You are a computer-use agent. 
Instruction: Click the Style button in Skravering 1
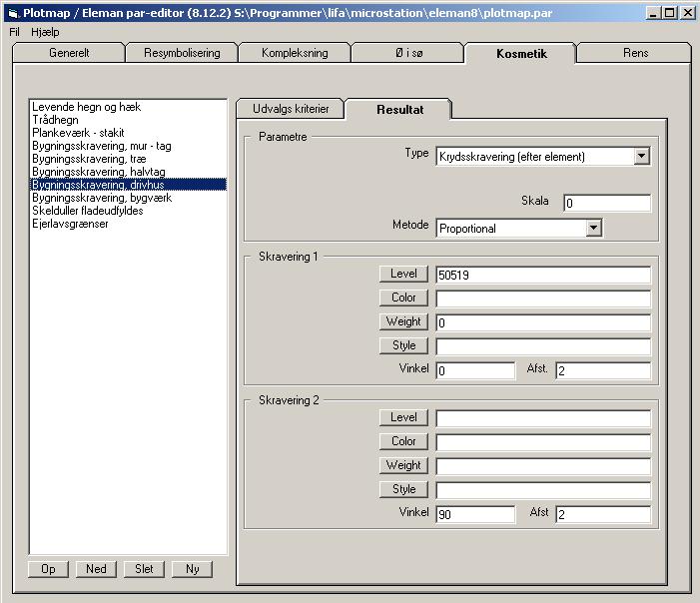403,345
